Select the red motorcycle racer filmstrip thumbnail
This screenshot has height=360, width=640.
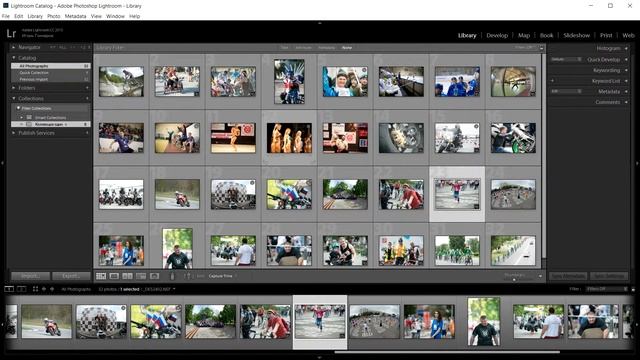(47, 321)
